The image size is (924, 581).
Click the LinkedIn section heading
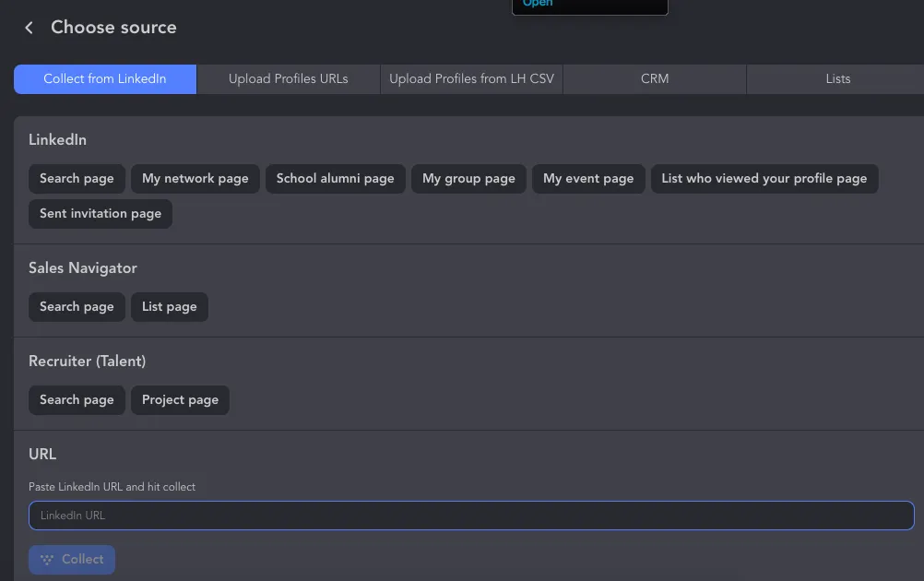click(x=57, y=139)
